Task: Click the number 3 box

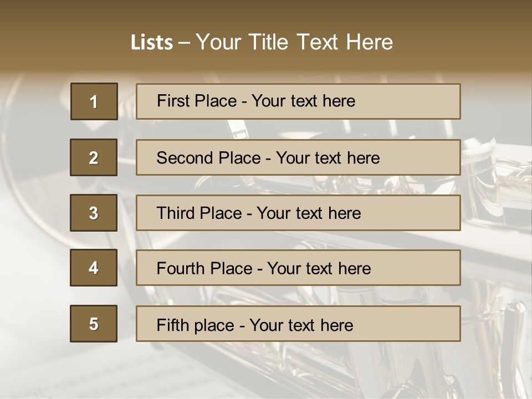Action: 94,213
